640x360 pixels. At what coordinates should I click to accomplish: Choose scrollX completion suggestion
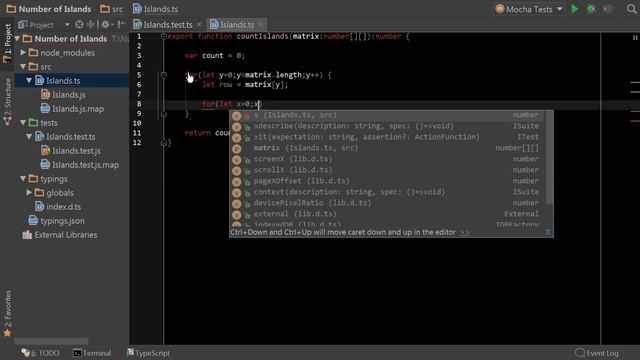[388, 170]
